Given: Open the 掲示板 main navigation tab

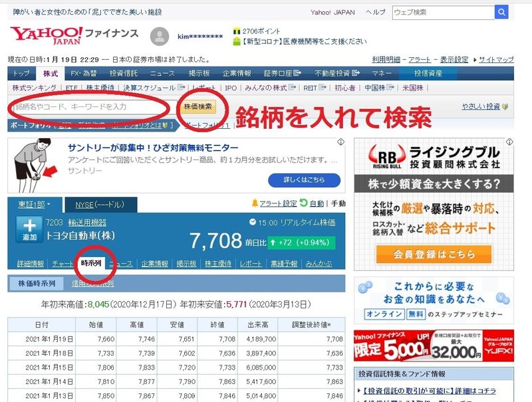Looking at the screenshot, I should pyautogui.click(x=199, y=73).
